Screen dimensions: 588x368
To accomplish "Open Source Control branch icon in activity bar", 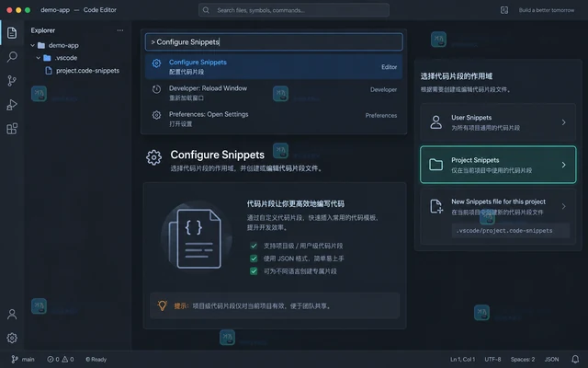I will pos(12,81).
